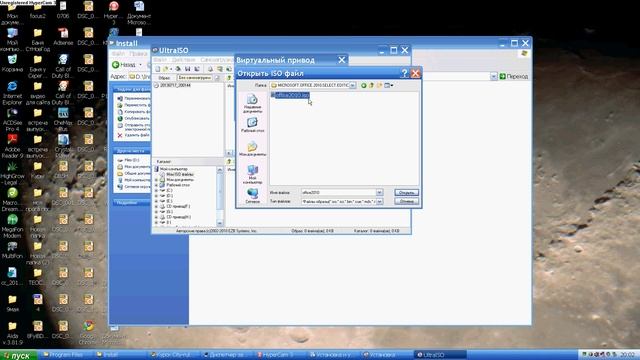Click the dialog help question mark
This screenshot has height=360, width=640.
point(404,73)
